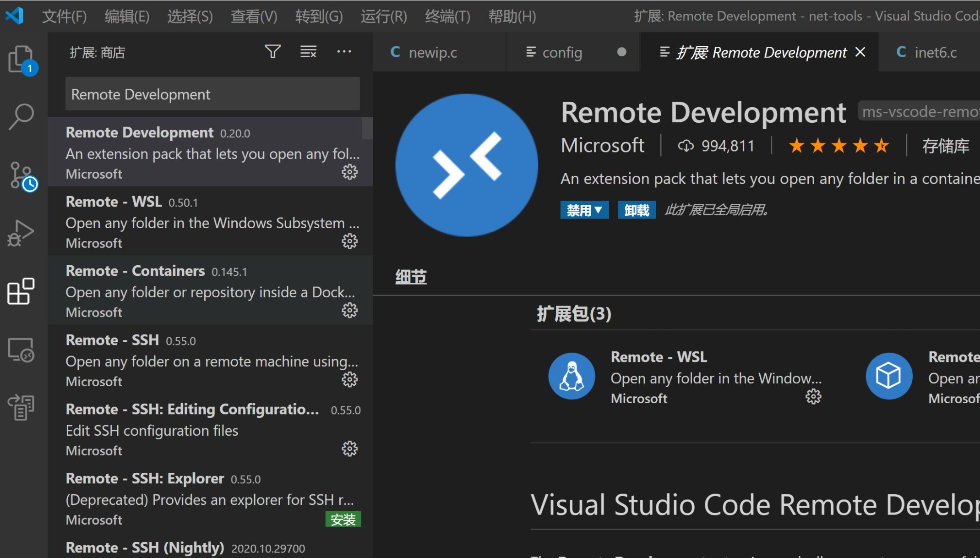Select Remote - SSH: Editing Configuration entry
The image size is (980, 558).
[x=210, y=428]
